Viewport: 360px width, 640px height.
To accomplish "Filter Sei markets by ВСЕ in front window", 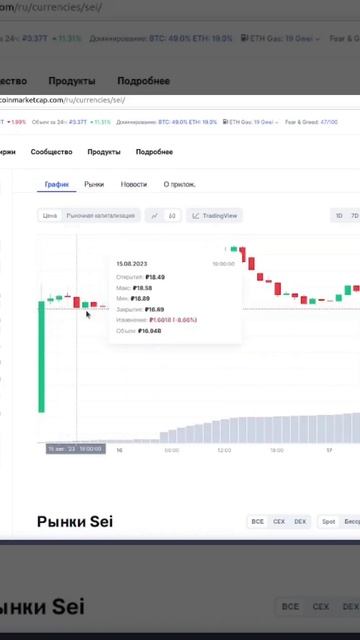I will click(x=258, y=522).
